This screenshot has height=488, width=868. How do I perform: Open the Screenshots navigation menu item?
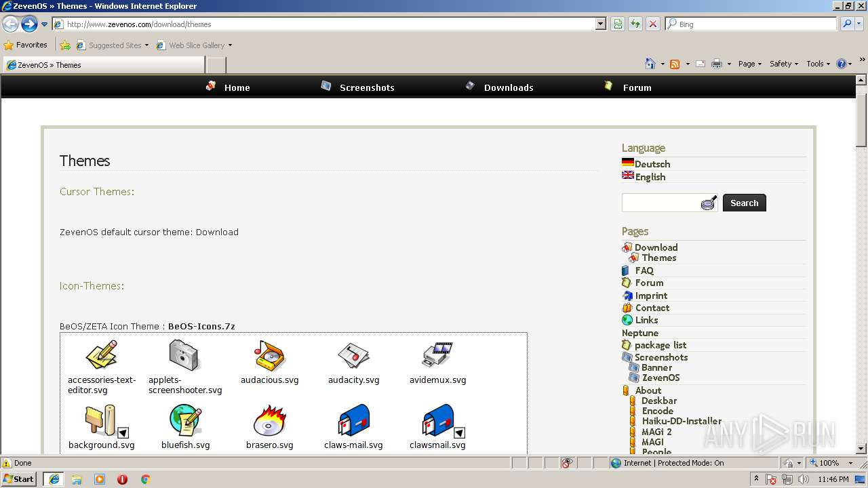[367, 87]
